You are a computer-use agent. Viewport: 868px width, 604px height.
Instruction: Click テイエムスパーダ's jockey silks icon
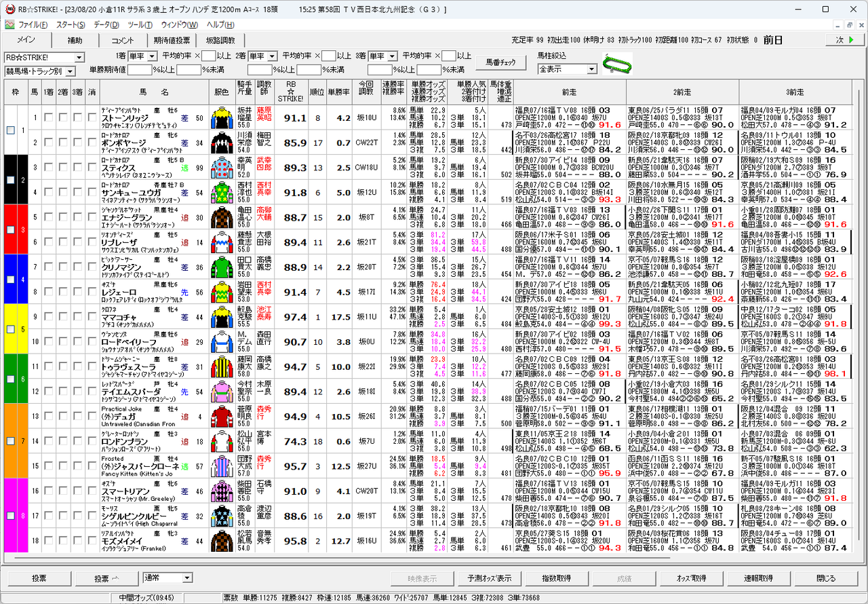[222, 391]
